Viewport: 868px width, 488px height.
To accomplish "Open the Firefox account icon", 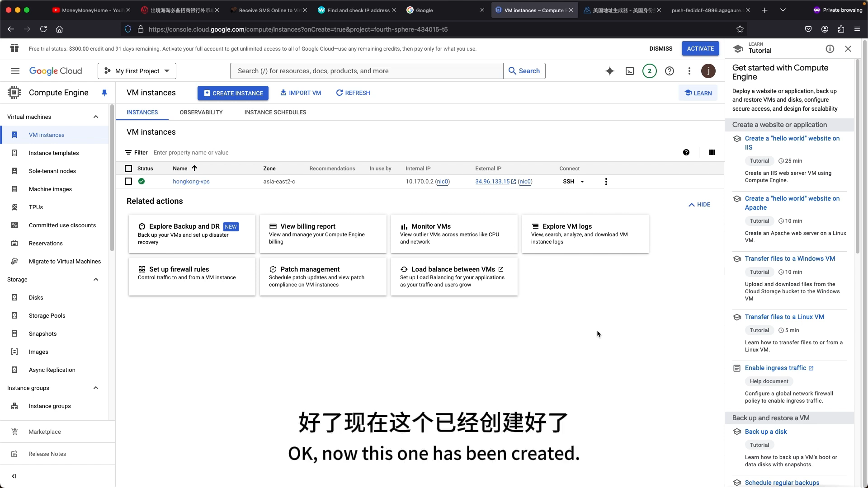I will pyautogui.click(x=825, y=29).
